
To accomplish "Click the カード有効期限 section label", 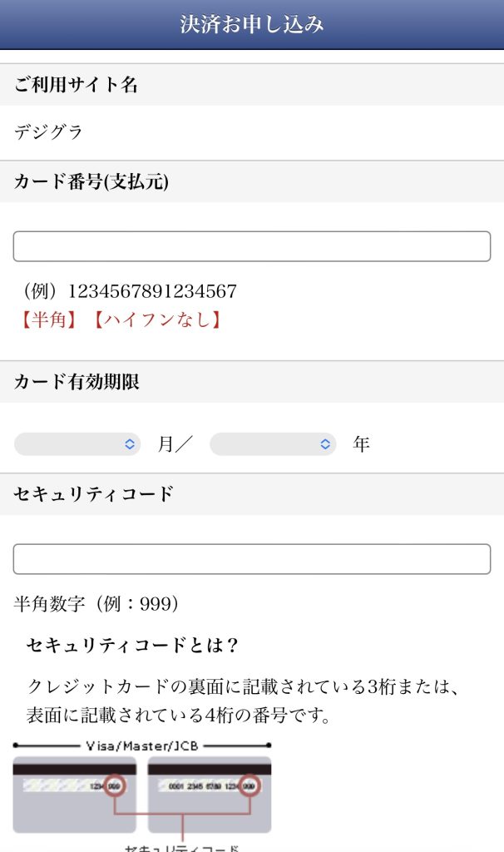I will point(77,382).
